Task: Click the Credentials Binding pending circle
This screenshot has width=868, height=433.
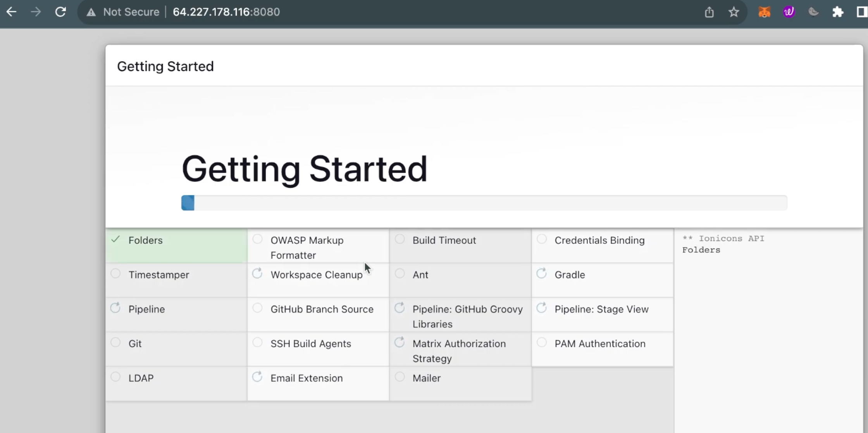Action: (x=542, y=239)
